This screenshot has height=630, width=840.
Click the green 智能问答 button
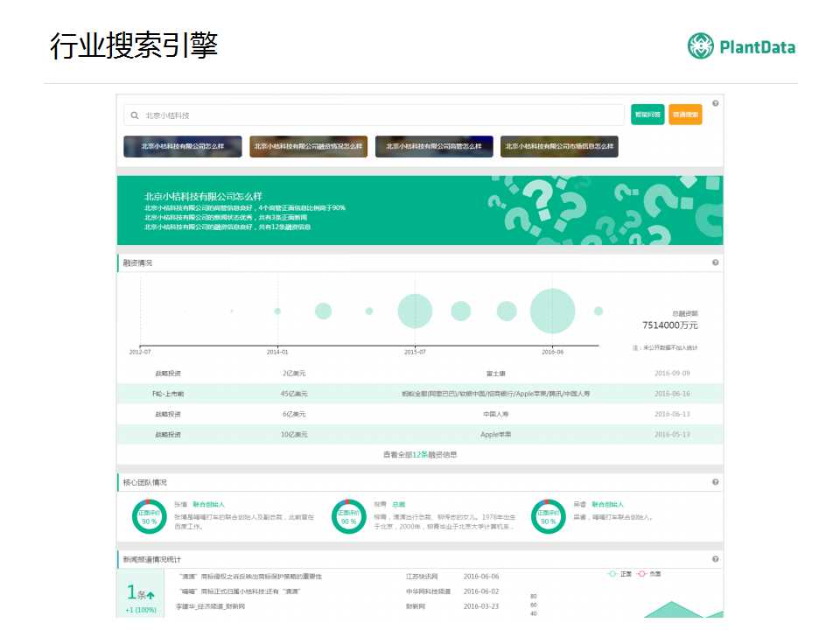(647, 115)
